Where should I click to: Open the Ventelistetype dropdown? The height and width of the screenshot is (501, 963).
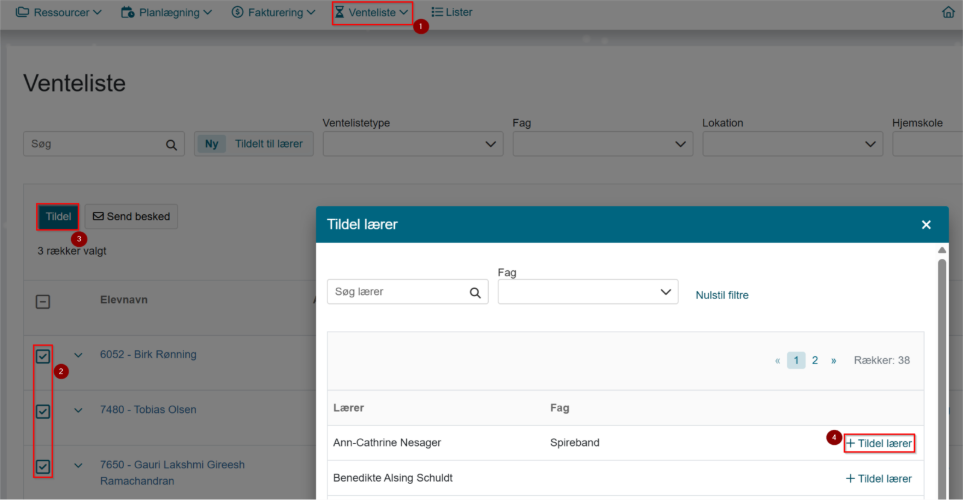coord(413,144)
